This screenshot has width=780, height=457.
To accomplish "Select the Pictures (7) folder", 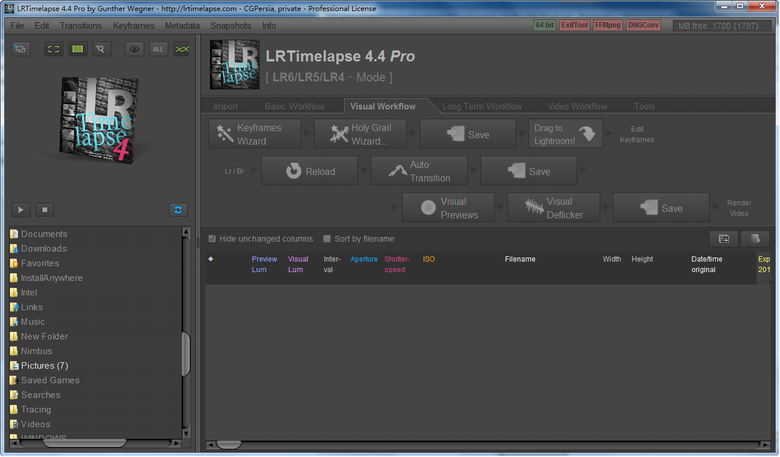I will [44, 366].
